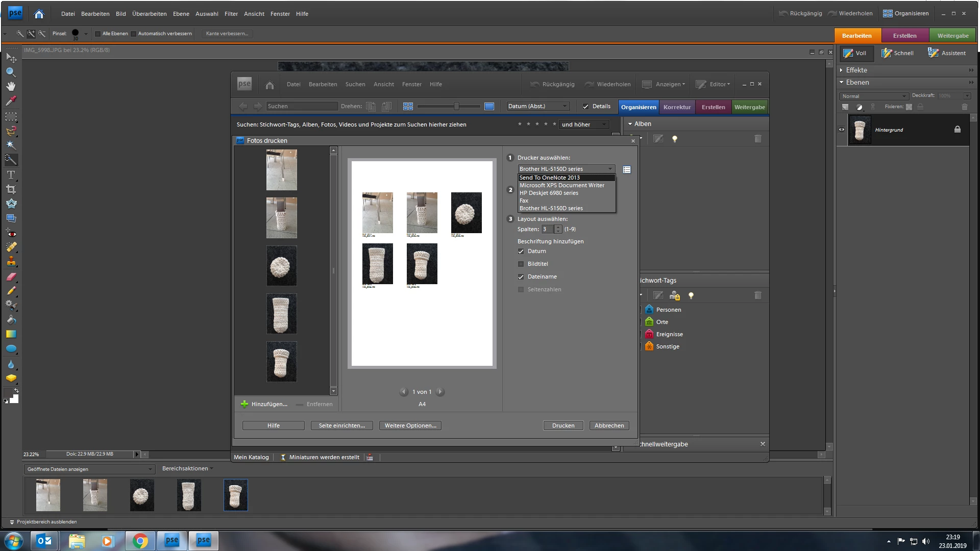Uncheck the Datum caption checkbox
This screenshot has width=980, height=551.
(521, 252)
